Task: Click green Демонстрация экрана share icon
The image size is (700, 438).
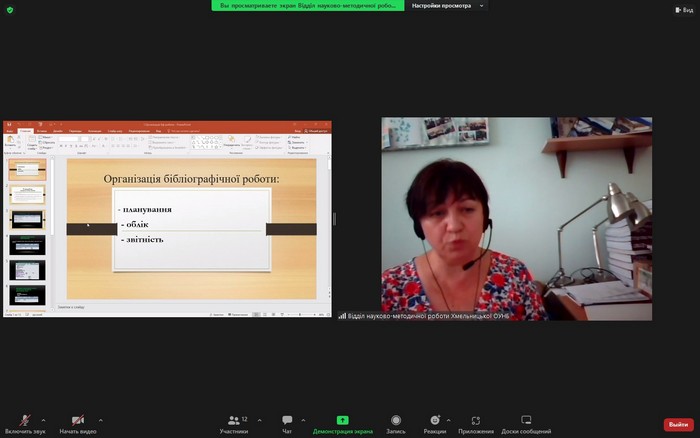Action: 342,420
